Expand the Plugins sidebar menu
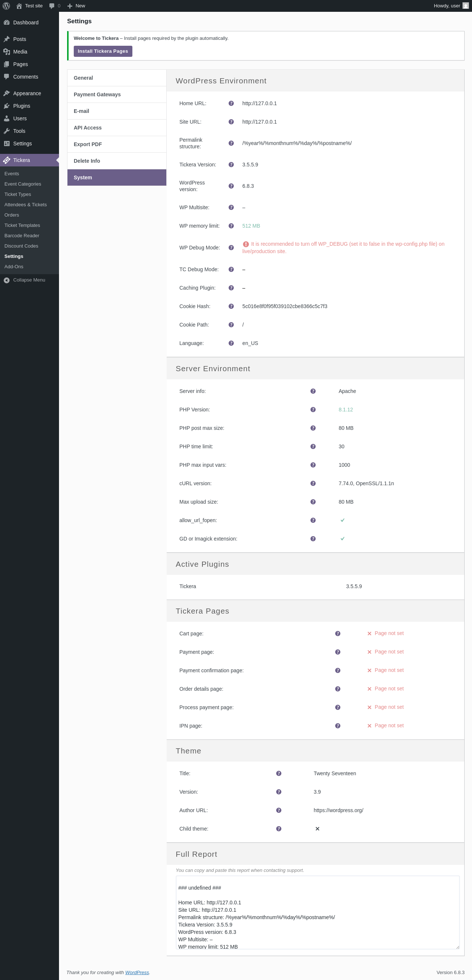Screen dimensions: 472x980 (x=22, y=106)
